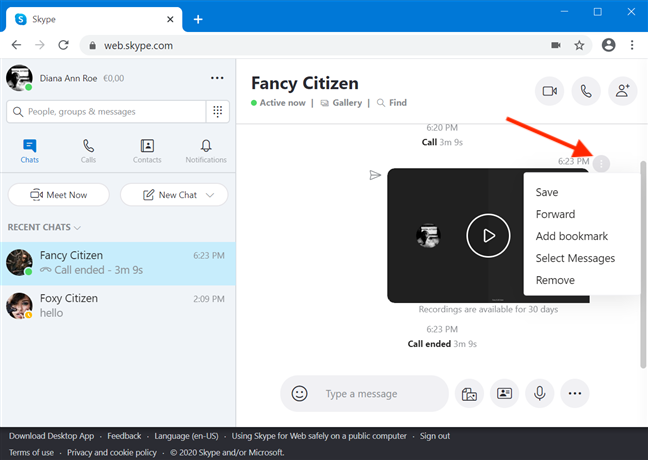
Task: Open the chat Gallery
Action: [x=341, y=103]
